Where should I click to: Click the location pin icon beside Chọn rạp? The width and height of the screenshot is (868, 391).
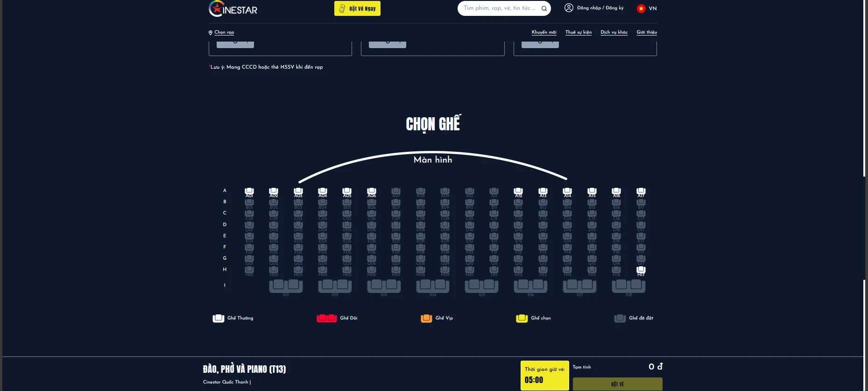tap(211, 33)
